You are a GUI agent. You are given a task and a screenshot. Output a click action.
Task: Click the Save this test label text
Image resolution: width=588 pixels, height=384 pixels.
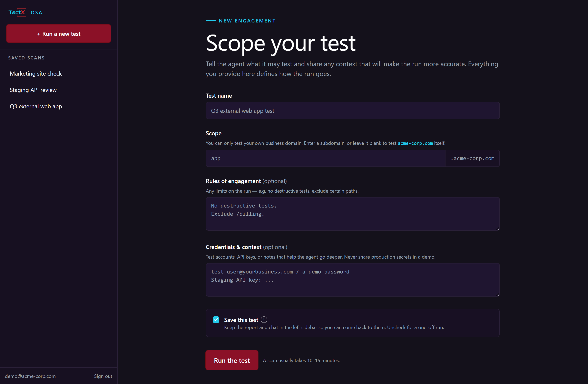[241, 320]
